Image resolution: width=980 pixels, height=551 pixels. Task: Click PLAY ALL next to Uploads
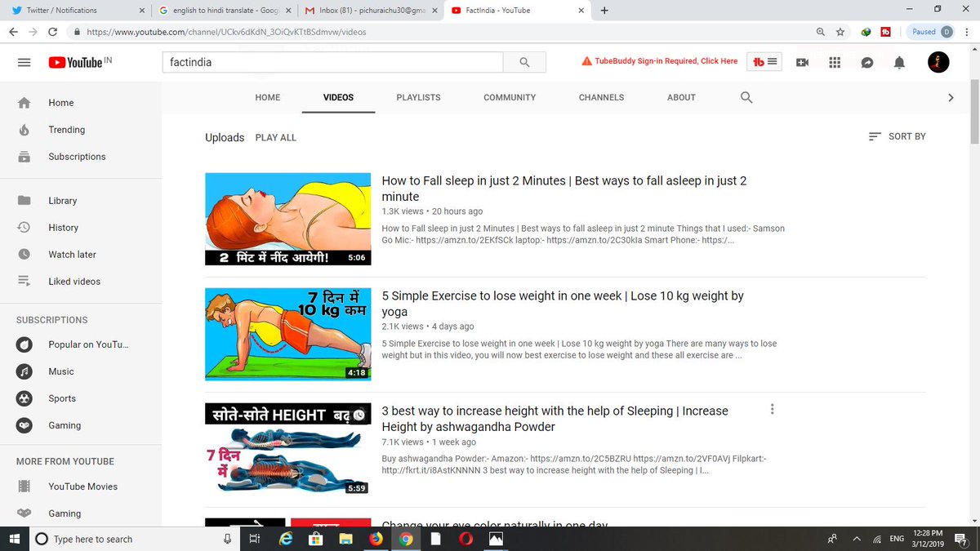pyautogui.click(x=276, y=138)
